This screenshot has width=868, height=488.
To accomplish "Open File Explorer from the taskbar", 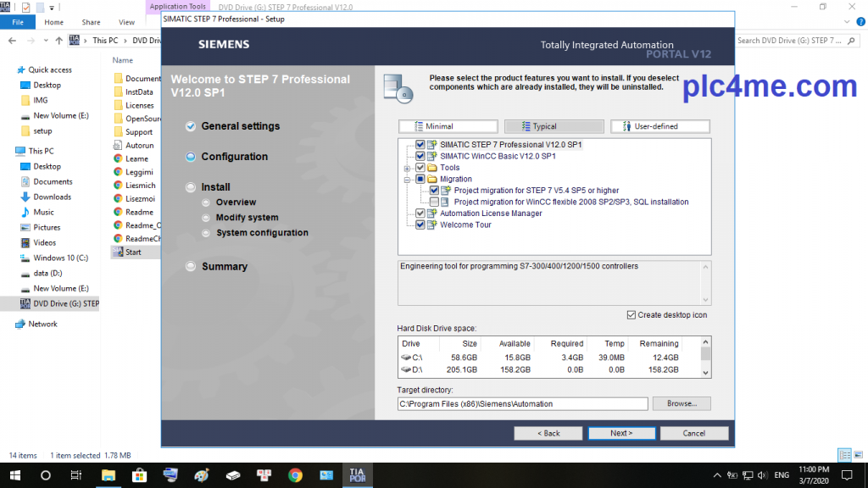I will point(108,475).
